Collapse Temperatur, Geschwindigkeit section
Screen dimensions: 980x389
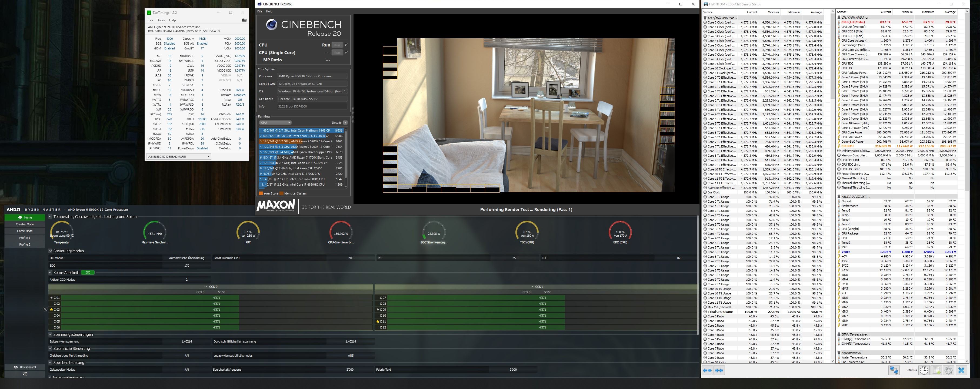[x=50, y=217]
